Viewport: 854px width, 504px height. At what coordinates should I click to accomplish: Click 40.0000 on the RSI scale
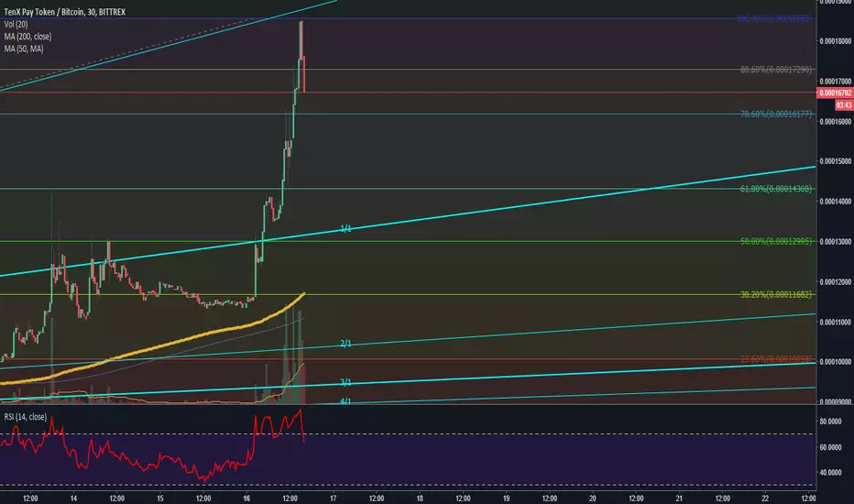(830, 473)
